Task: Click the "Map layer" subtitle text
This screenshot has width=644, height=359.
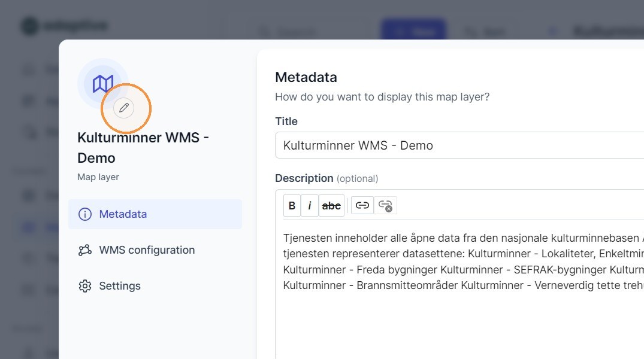Action: pos(98,177)
